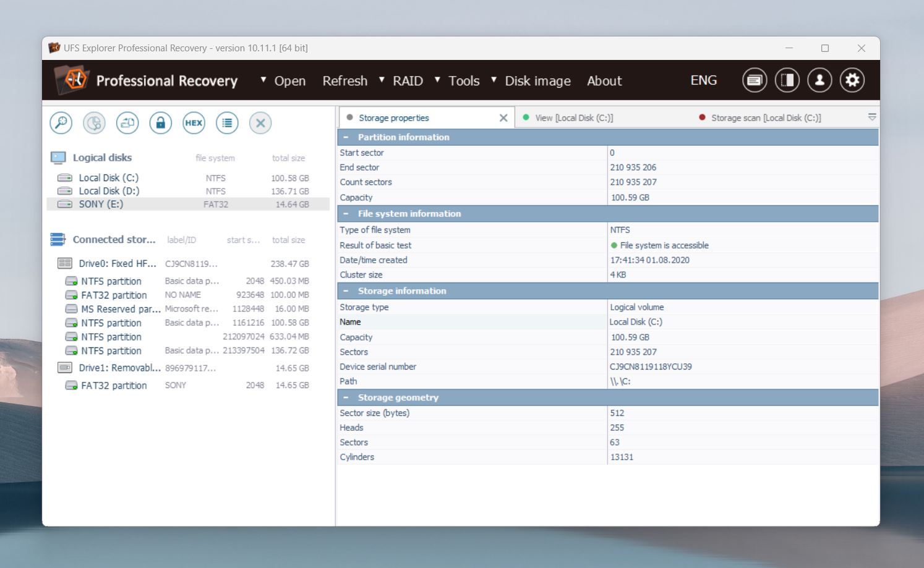Screen dimensions: 924x568
Task: Click the partition manager pie icon
Action: [x=95, y=123]
